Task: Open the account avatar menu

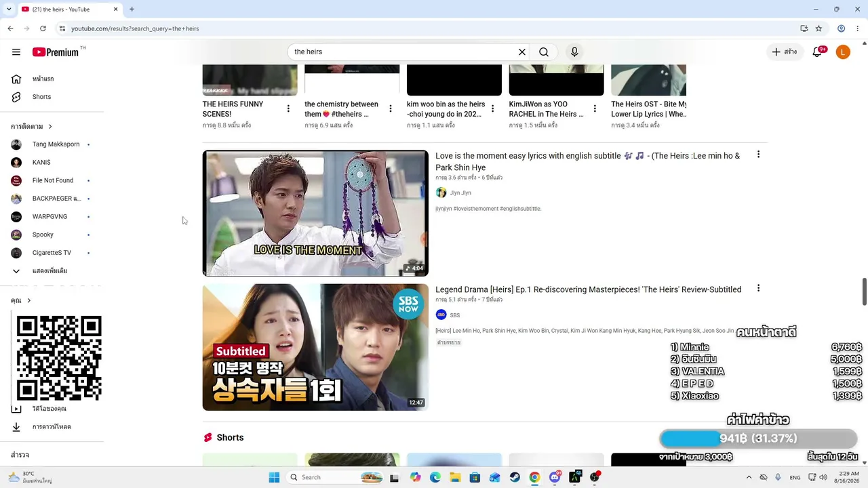Action: 843,52
